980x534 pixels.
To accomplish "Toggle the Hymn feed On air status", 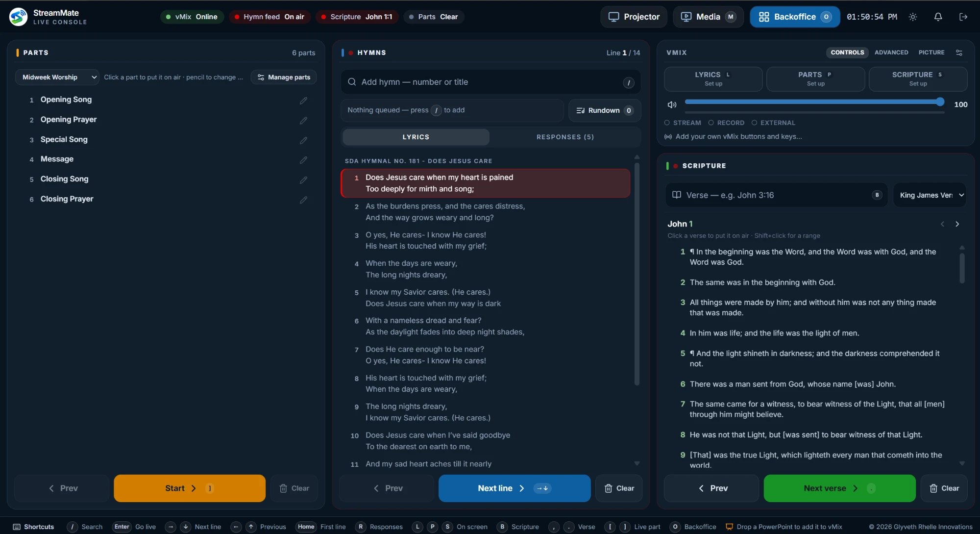I will click(x=270, y=17).
